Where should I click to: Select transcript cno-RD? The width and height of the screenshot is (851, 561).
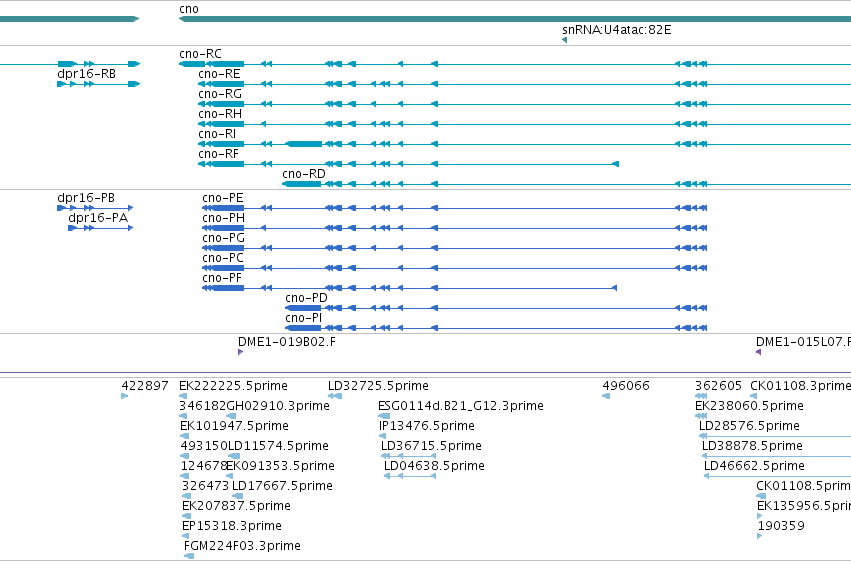[304, 174]
